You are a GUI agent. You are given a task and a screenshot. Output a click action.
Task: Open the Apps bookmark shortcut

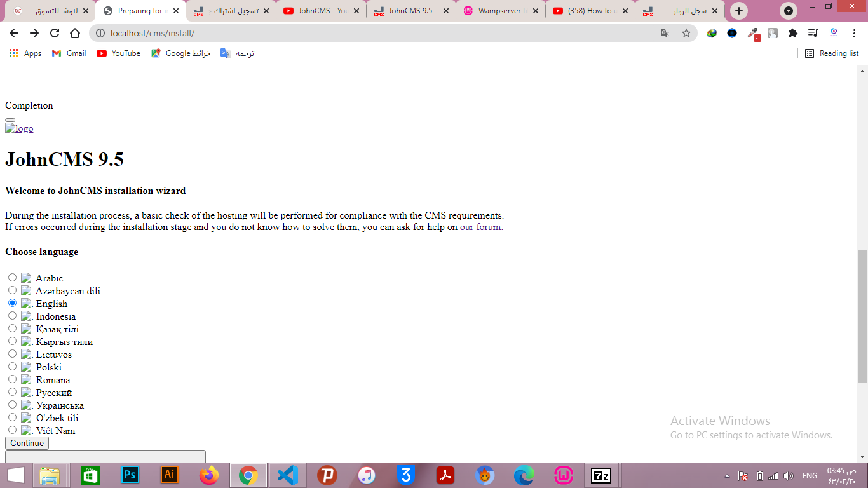click(25, 53)
